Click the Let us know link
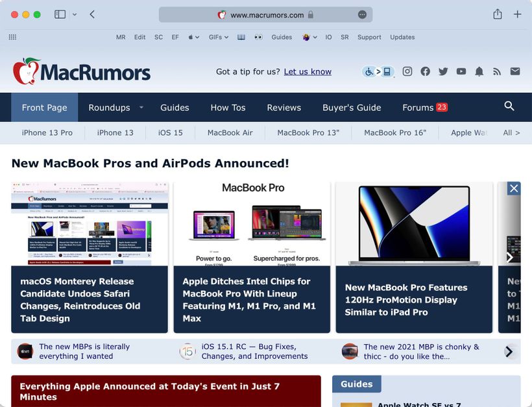 point(308,71)
